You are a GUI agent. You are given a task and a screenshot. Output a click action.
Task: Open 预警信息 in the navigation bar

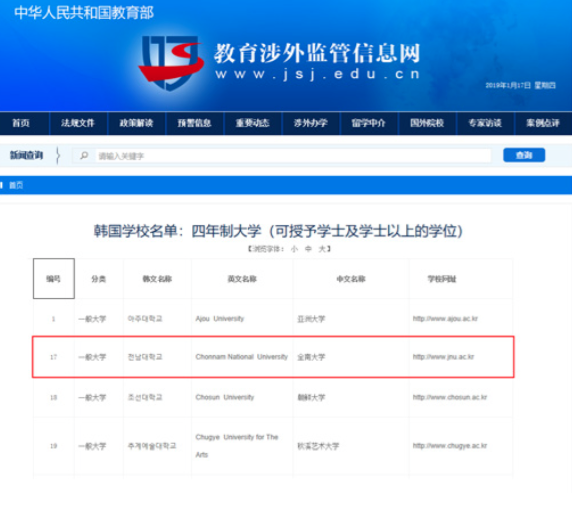[x=194, y=123]
